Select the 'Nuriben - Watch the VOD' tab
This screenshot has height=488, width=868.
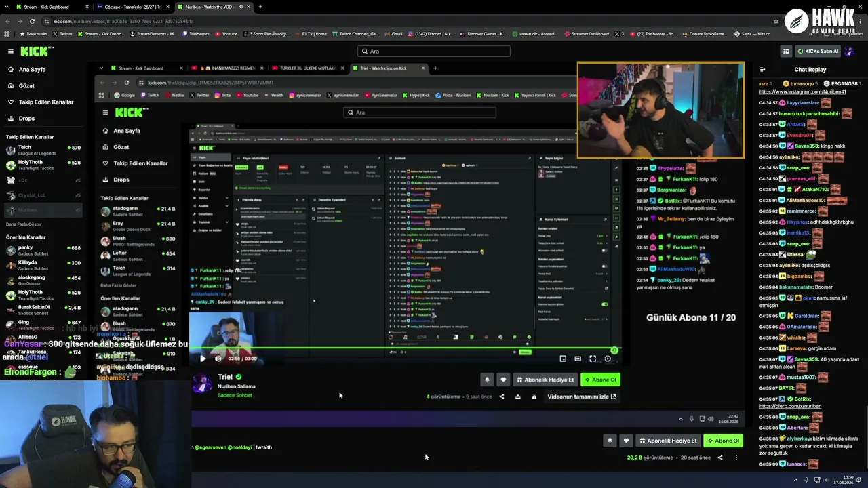click(x=213, y=7)
